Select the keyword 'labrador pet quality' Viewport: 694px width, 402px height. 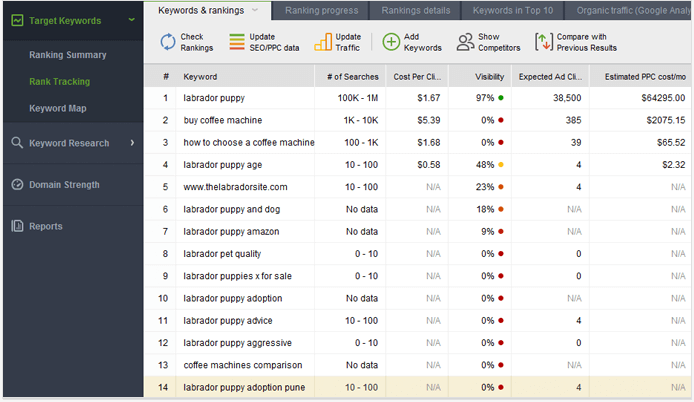[222, 254]
